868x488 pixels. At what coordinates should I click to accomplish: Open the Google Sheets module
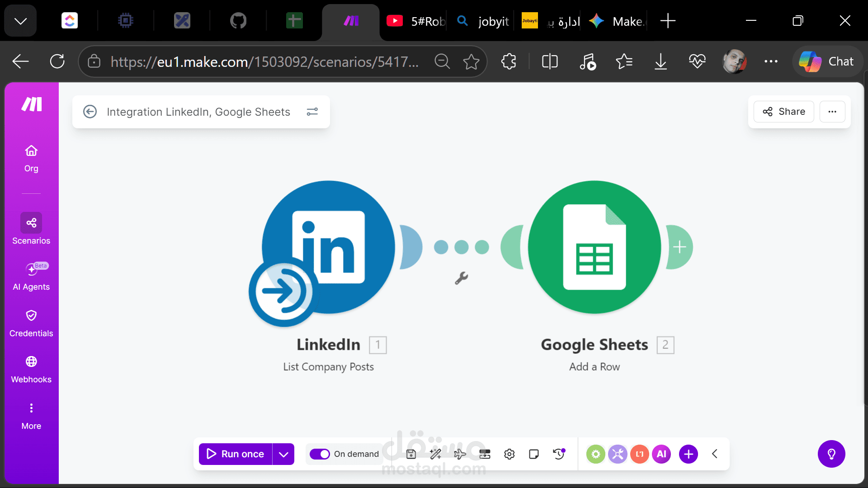(x=594, y=247)
